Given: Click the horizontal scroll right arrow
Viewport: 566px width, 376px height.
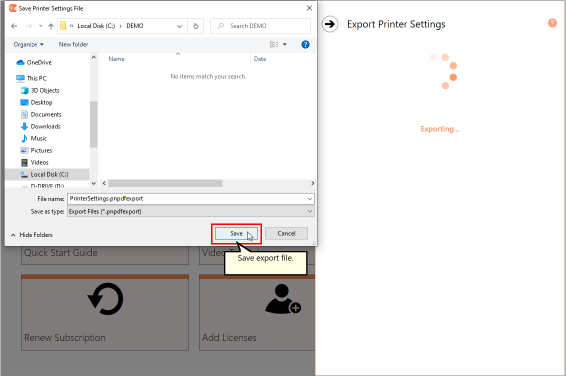Looking at the screenshot, I should tap(312, 183).
